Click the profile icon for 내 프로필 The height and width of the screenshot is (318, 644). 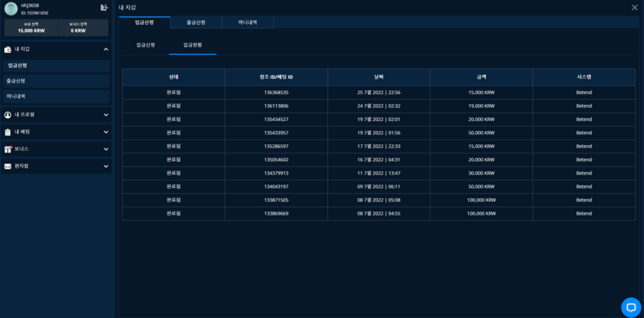[8, 115]
